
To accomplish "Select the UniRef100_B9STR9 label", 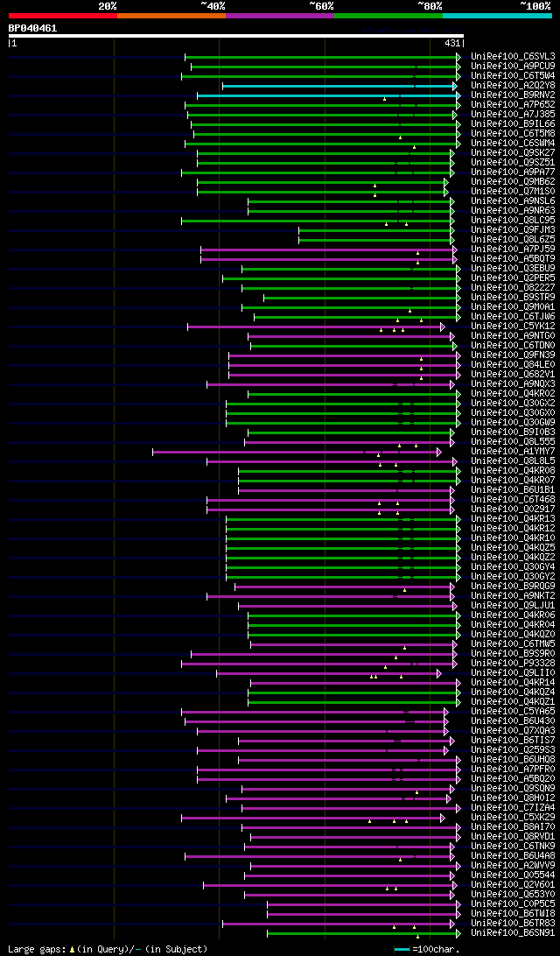I will click(513, 298).
